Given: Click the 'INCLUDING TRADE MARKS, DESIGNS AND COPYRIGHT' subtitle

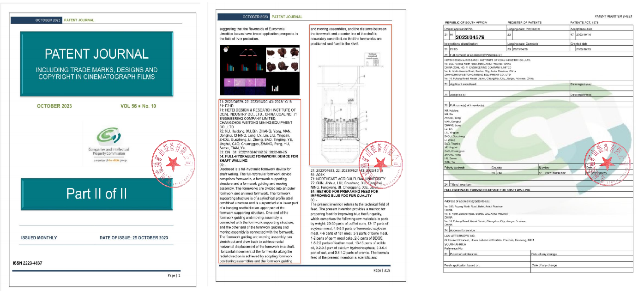Looking at the screenshot, I should tap(97, 73).
